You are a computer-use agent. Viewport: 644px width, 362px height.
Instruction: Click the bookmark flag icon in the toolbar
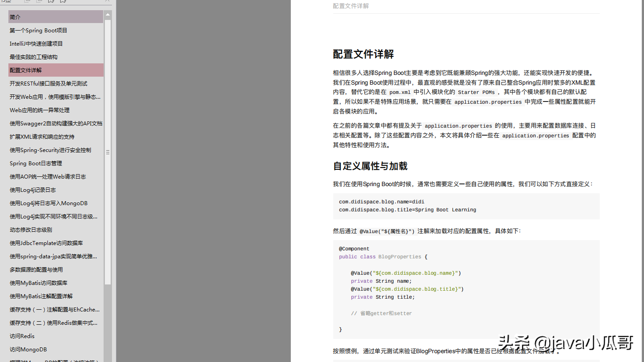pos(50,1)
